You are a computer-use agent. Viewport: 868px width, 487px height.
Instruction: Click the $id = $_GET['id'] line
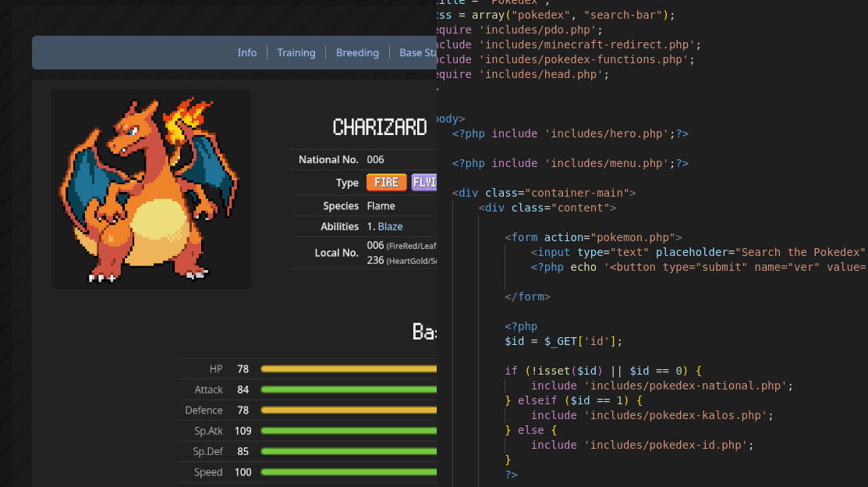click(563, 341)
